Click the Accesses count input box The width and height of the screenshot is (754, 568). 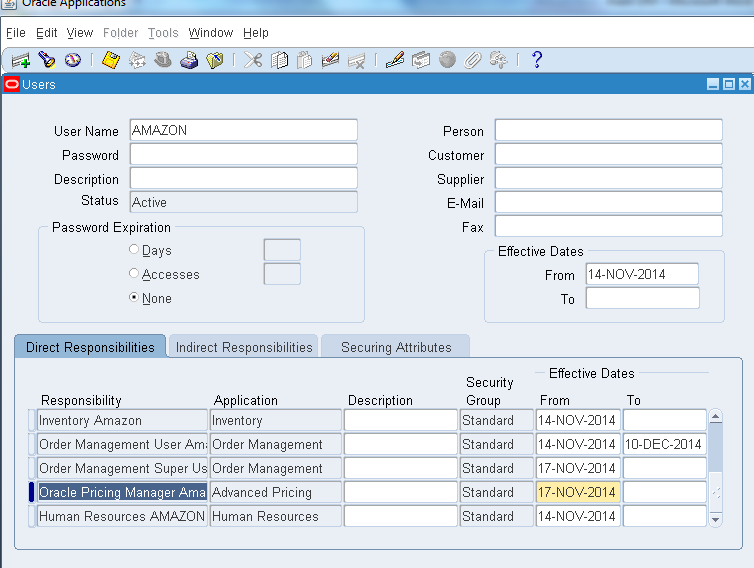pyautogui.click(x=282, y=274)
